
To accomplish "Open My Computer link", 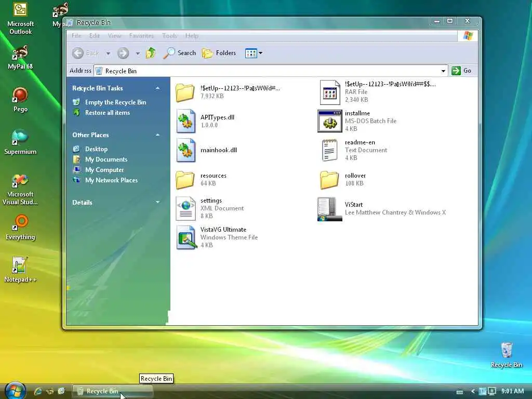I will click(x=104, y=170).
